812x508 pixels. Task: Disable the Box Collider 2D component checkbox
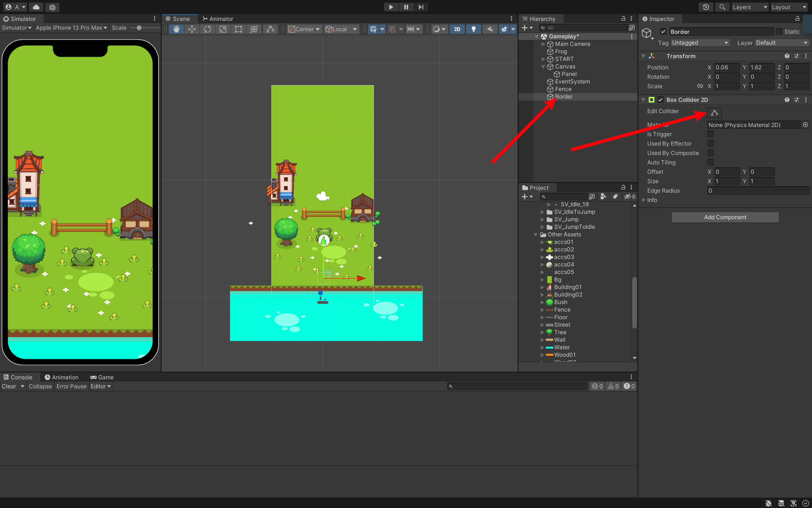(660, 100)
